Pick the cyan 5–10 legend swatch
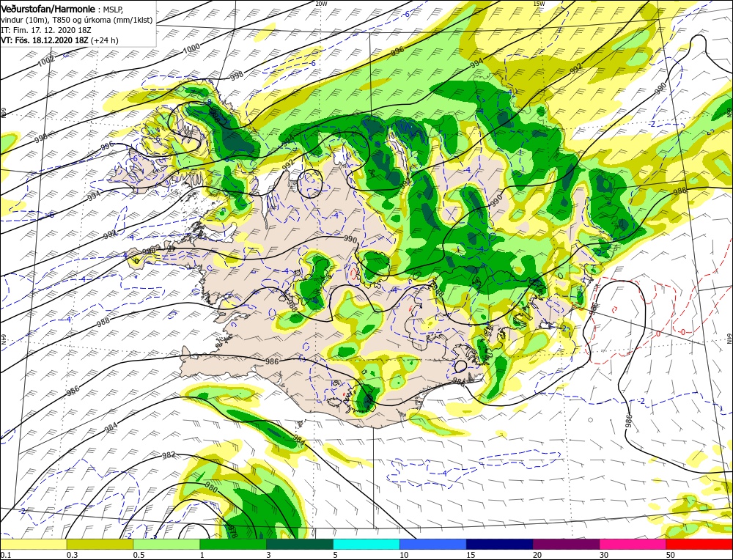The width and height of the screenshot is (733, 560). pyautogui.click(x=366, y=544)
